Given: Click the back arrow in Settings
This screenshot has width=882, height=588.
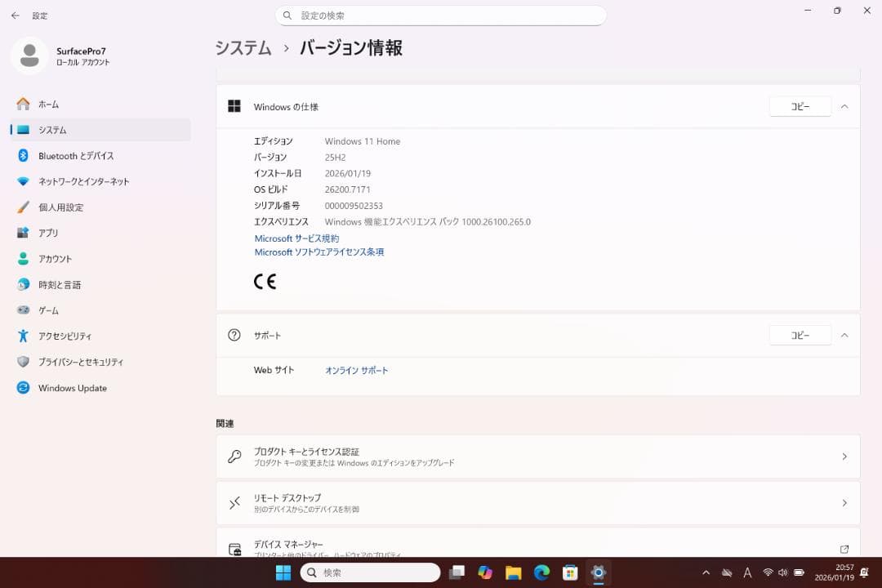Looking at the screenshot, I should click(13, 16).
